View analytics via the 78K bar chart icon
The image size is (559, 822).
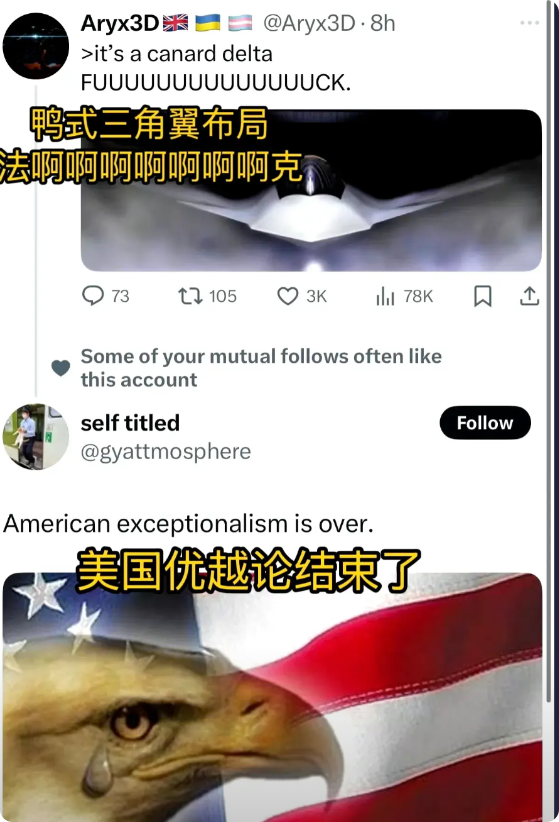(385, 296)
